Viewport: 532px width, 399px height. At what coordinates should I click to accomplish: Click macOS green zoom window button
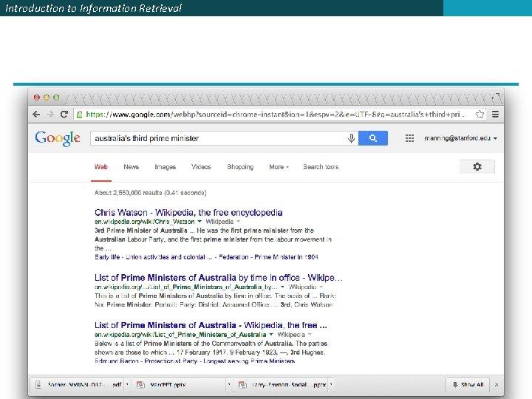56,98
